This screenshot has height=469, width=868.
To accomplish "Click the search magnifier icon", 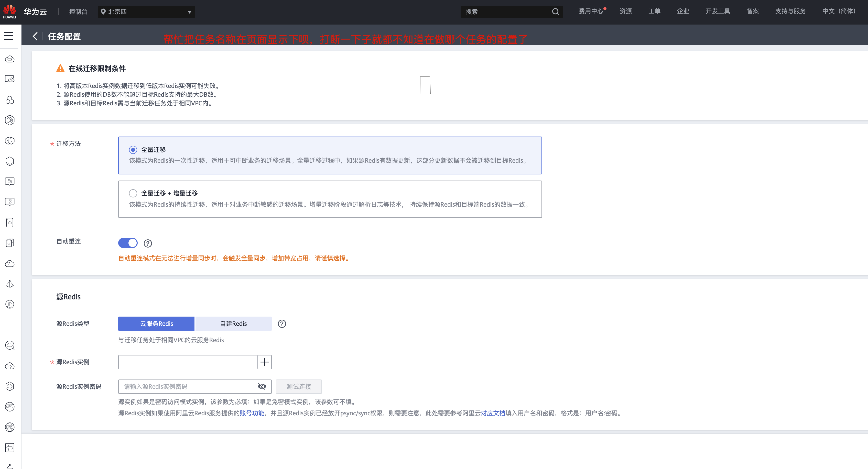I will pyautogui.click(x=555, y=12).
